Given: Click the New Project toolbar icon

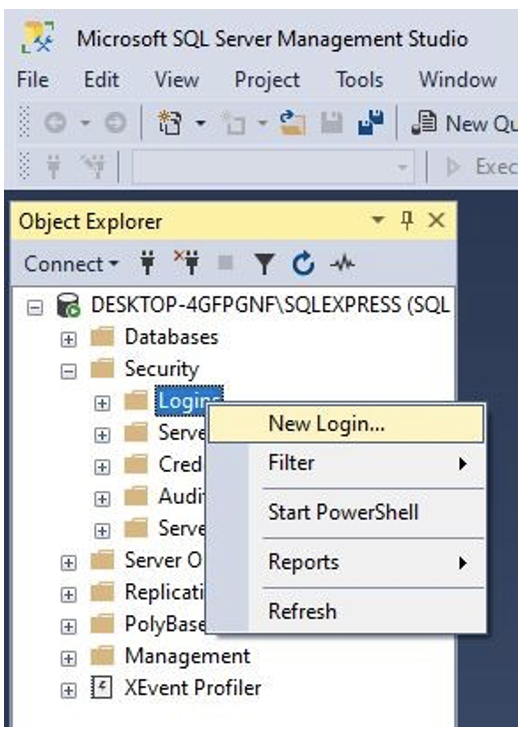Looking at the screenshot, I should click(x=170, y=123).
